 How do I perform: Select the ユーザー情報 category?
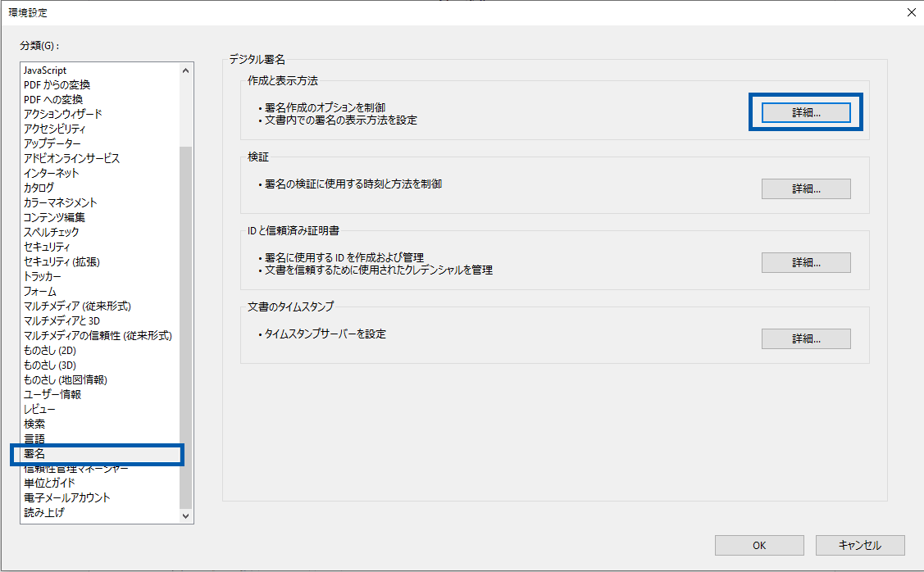(x=52, y=394)
